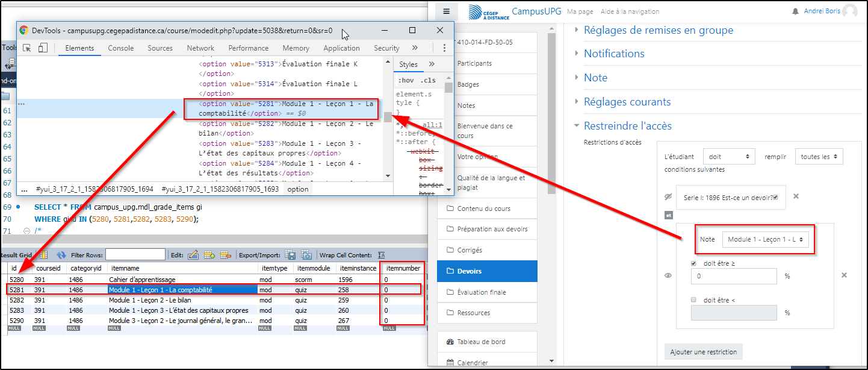Toggle the DevTools device toolbar icon

click(x=43, y=48)
